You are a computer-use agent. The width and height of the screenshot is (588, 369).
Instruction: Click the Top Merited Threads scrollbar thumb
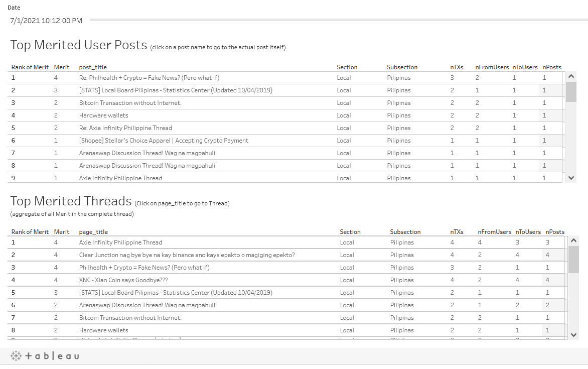tap(574, 260)
